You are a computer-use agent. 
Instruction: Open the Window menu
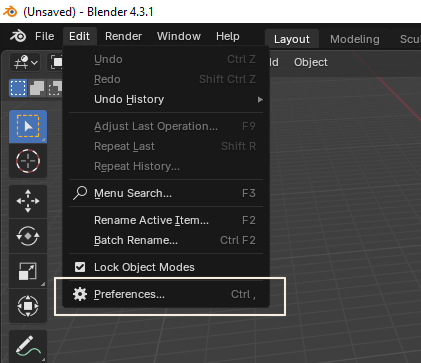click(x=179, y=36)
